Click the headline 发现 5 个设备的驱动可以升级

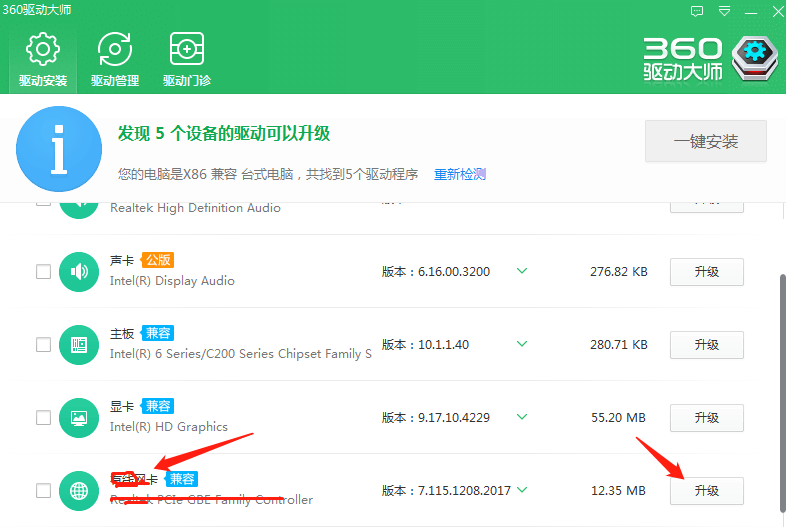click(224, 134)
